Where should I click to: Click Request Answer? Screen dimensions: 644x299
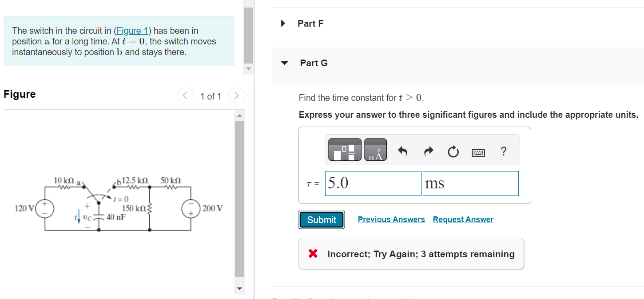coord(463,219)
